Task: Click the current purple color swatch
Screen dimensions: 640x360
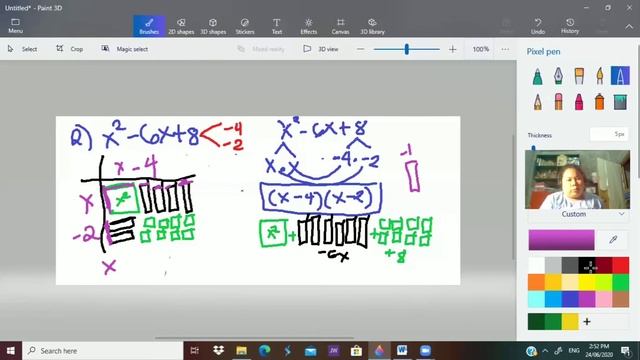Action: pos(561,240)
